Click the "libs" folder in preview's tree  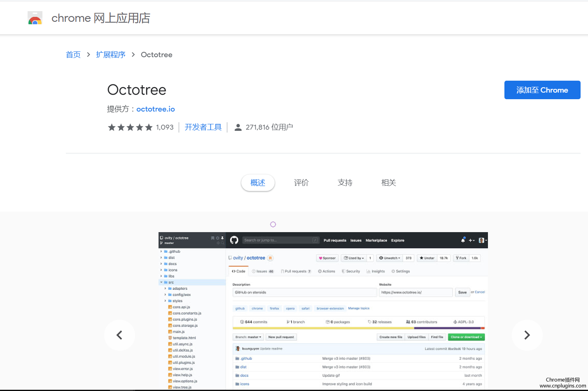[x=171, y=276]
